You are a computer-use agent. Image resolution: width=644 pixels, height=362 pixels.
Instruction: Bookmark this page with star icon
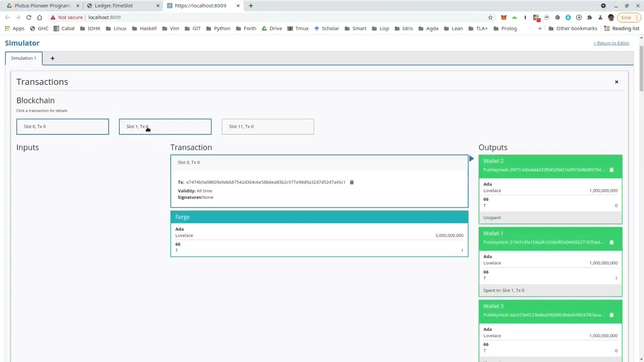coord(490,17)
